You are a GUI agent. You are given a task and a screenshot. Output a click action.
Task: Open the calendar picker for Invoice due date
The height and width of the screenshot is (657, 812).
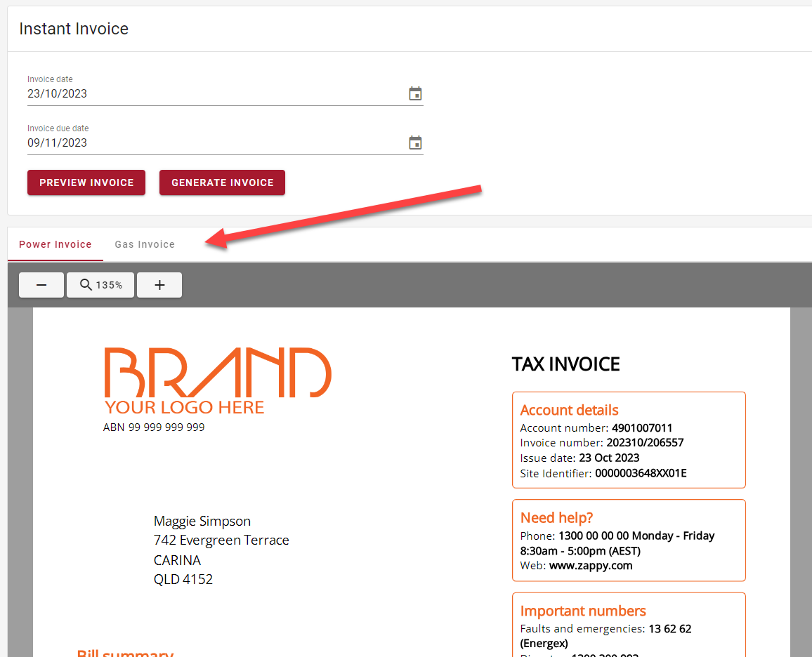[x=415, y=142]
